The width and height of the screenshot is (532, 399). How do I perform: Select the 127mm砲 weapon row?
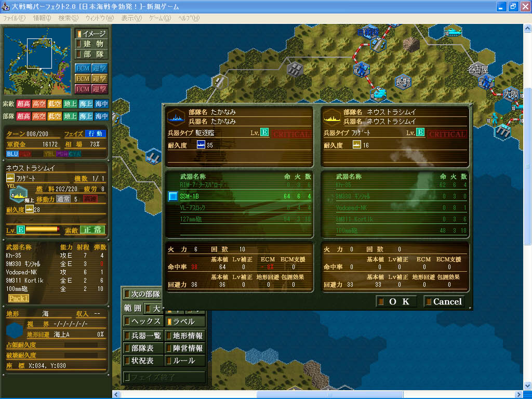pyautogui.click(x=245, y=219)
